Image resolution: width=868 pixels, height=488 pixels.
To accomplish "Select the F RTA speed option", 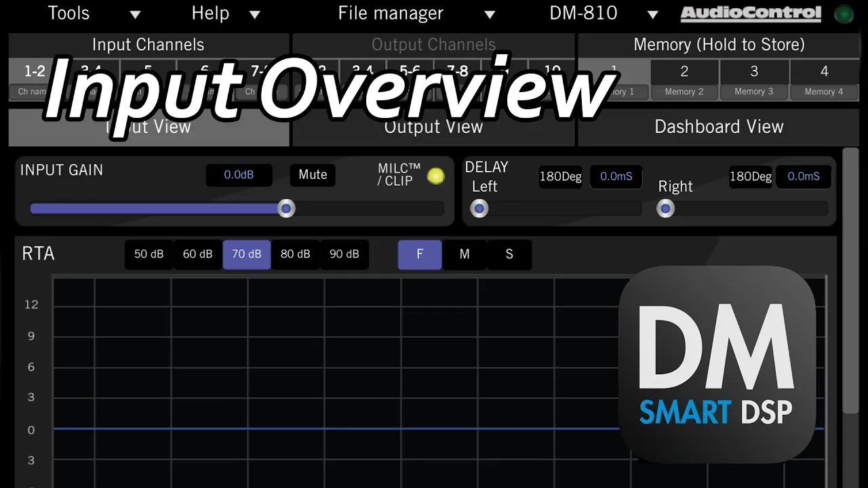I will (420, 254).
